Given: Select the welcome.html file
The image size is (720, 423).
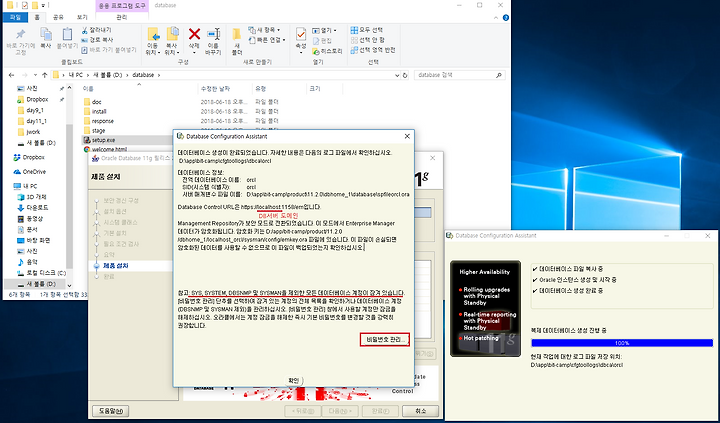Looking at the screenshot, I should pos(109,149).
